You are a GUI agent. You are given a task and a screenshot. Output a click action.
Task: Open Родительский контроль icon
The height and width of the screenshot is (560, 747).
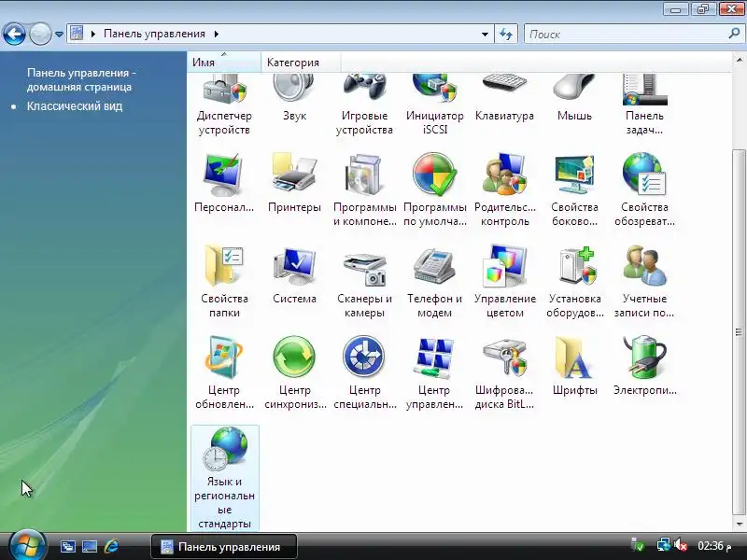(x=504, y=175)
